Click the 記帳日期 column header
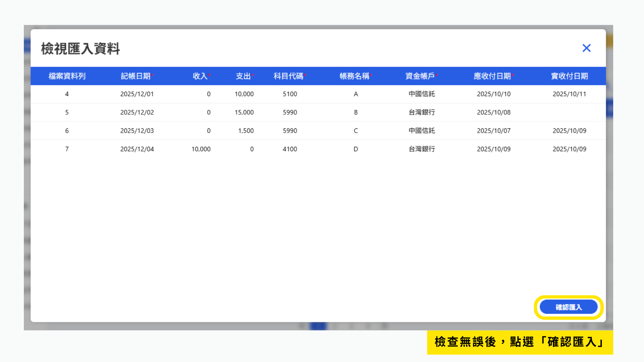This screenshot has height=362, width=644. (136, 76)
